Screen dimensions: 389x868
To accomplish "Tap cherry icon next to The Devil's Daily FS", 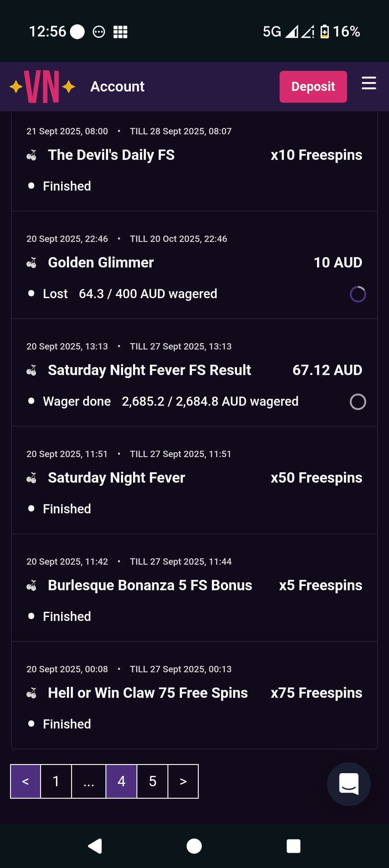I will click(x=32, y=155).
